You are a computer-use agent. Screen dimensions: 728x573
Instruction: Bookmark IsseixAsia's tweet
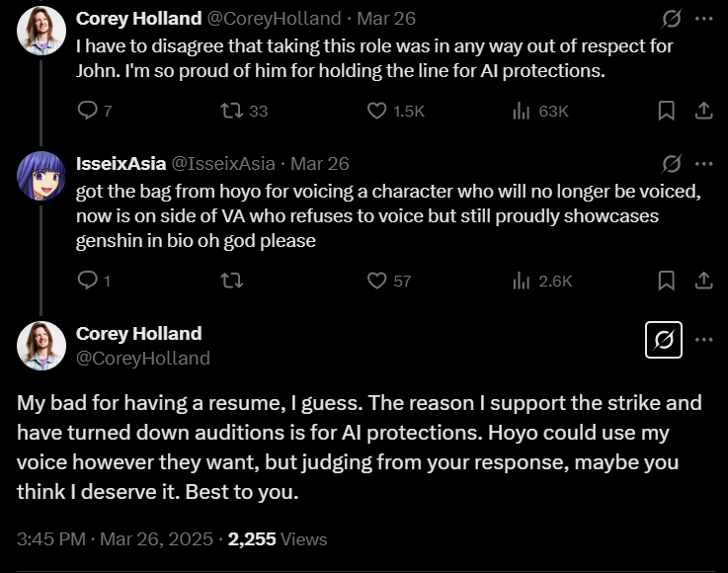pos(666,281)
